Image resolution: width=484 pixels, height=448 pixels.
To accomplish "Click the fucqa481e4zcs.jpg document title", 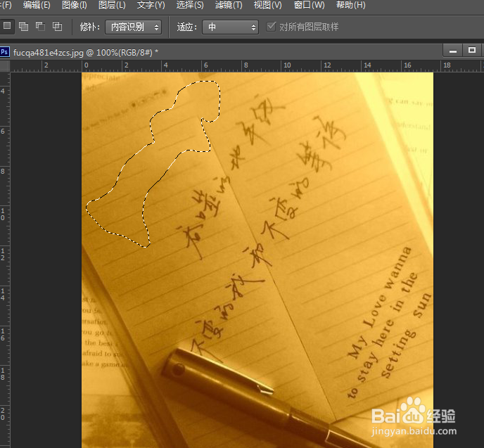I will coord(86,53).
